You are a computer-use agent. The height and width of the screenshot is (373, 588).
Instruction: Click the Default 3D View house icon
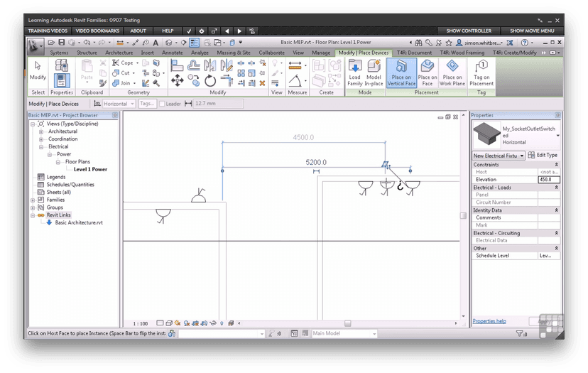(x=169, y=43)
